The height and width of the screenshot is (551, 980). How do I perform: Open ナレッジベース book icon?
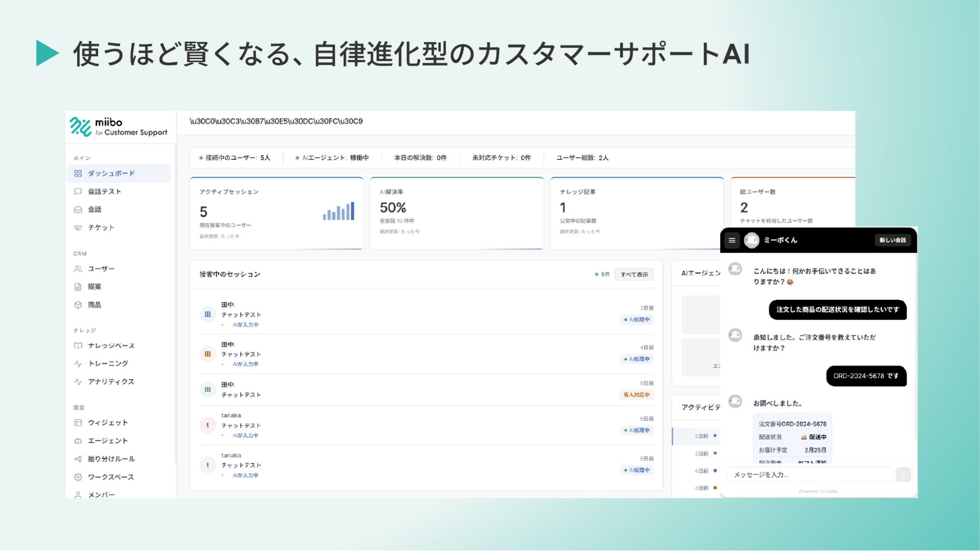point(78,346)
